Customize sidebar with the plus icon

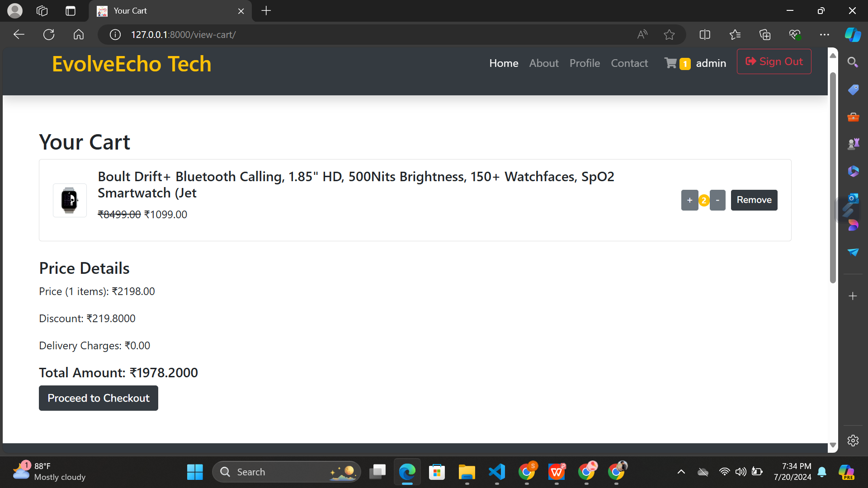coord(853,296)
